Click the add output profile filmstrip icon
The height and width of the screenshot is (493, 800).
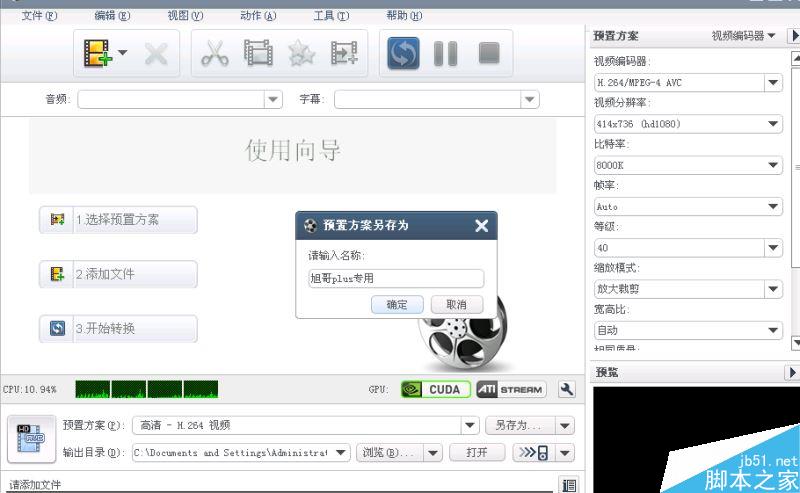tap(344, 53)
